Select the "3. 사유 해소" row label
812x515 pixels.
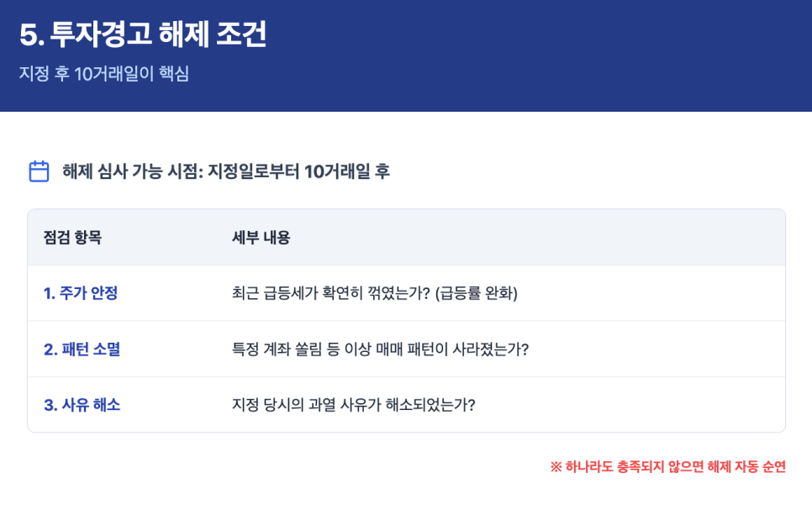82,405
